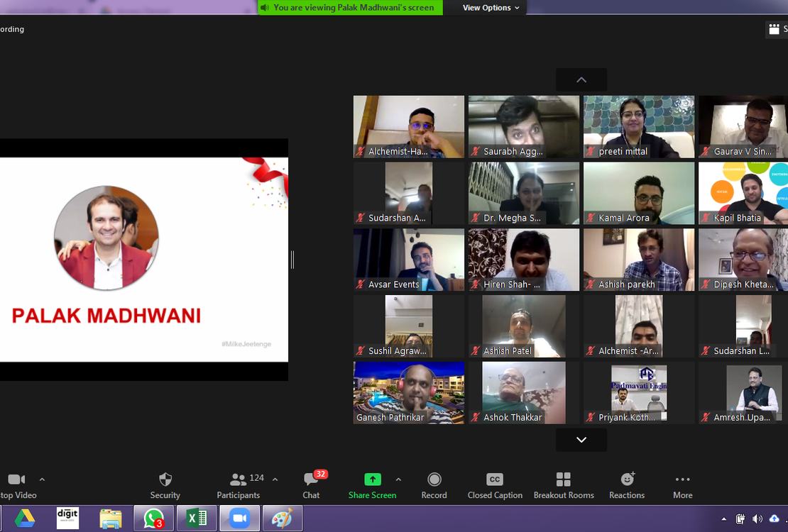Expand the Share Screen options caret
788x532 pixels.
(398, 480)
